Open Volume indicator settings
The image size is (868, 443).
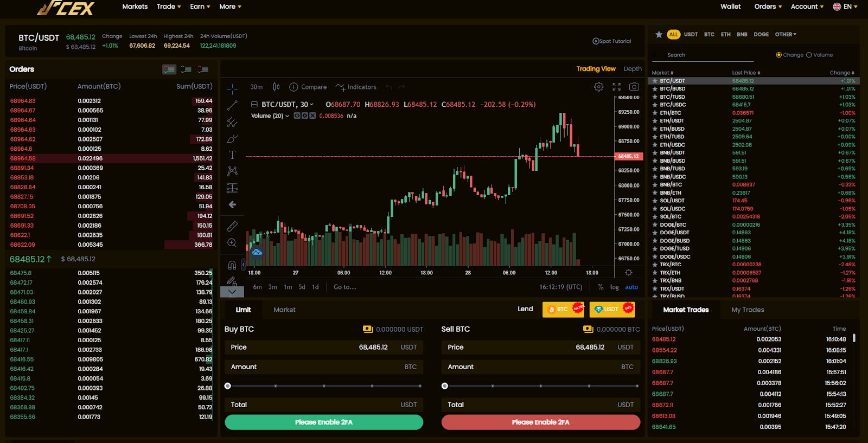[x=305, y=115]
